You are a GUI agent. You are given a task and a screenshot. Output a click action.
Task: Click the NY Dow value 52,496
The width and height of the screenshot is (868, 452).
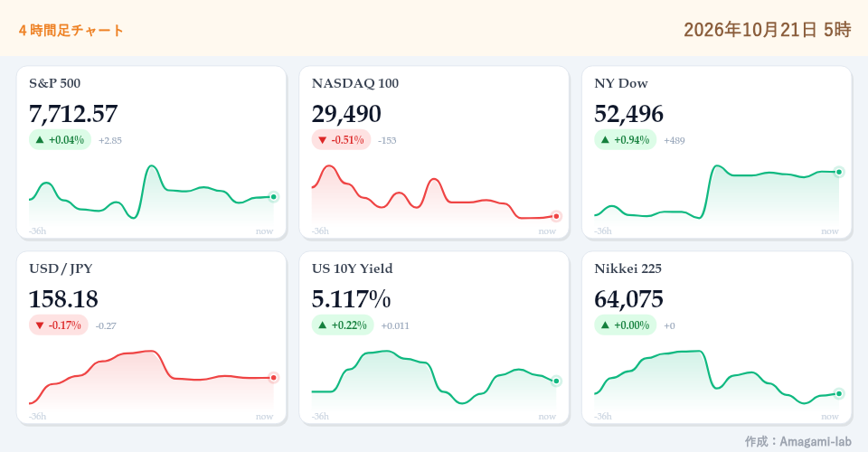click(629, 114)
